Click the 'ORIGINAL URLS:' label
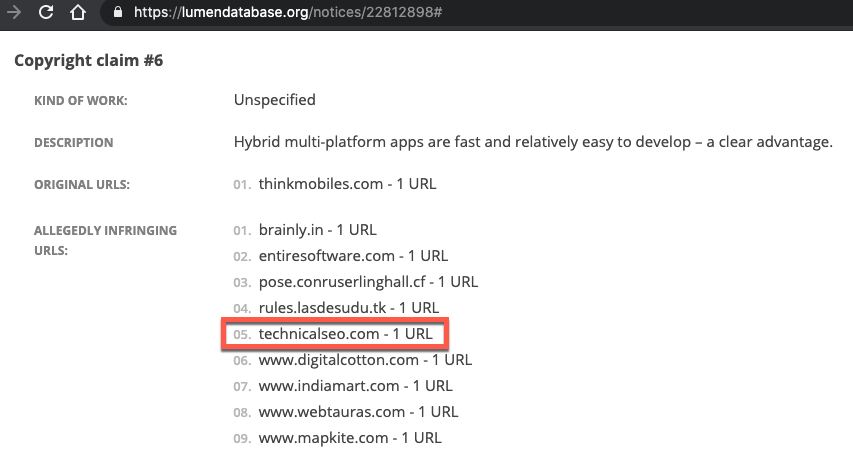The image size is (853, 466). pos(82,185)
